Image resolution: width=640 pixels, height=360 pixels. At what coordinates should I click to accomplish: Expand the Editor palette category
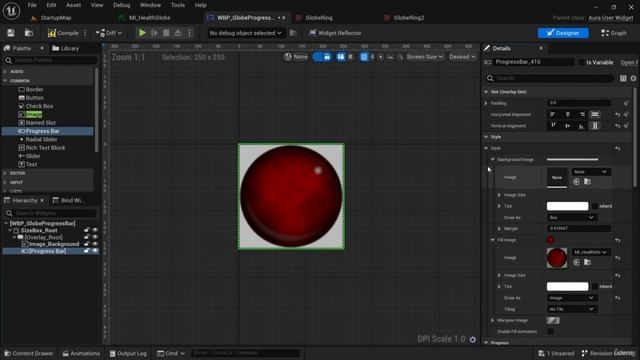coord(5,173)
